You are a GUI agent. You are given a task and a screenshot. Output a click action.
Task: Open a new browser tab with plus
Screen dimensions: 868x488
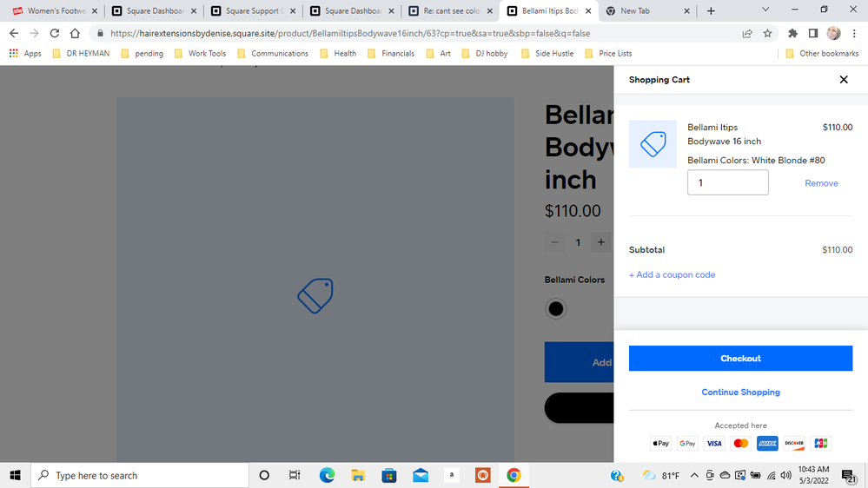(711, 11)
